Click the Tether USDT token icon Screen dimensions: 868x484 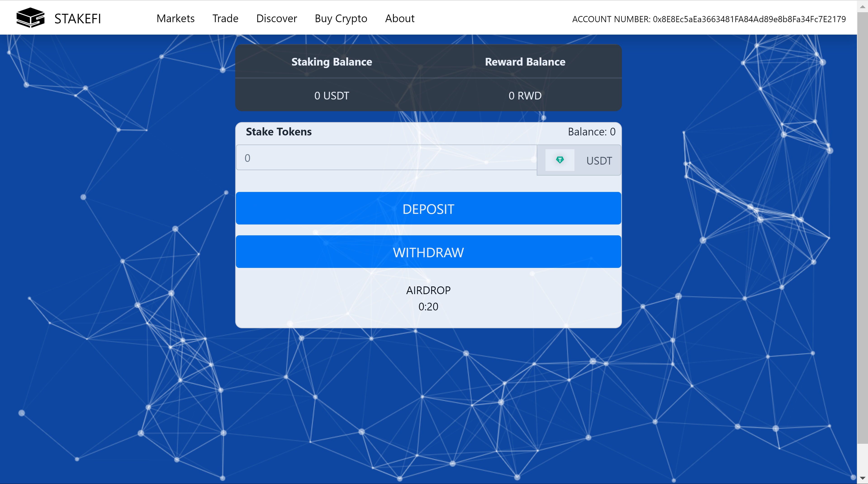click(x=560, y=160)
